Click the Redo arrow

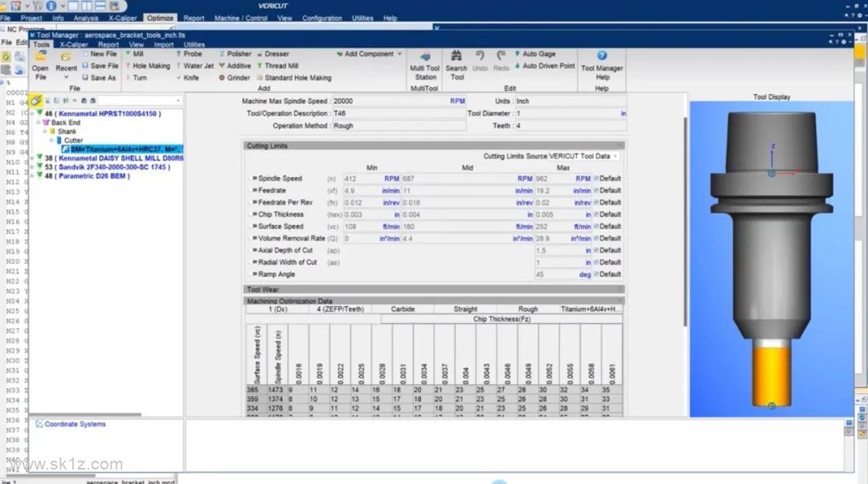[501, 55]
